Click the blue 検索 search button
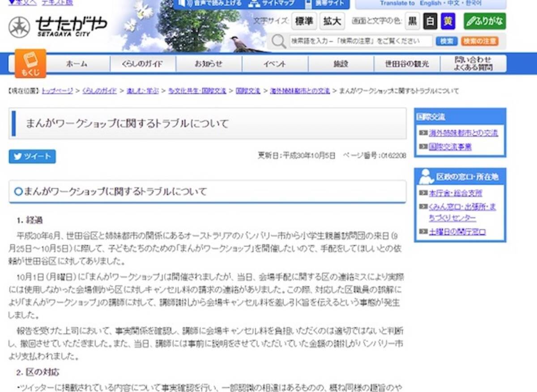This screenshot has height=392, width=537. 447,41
